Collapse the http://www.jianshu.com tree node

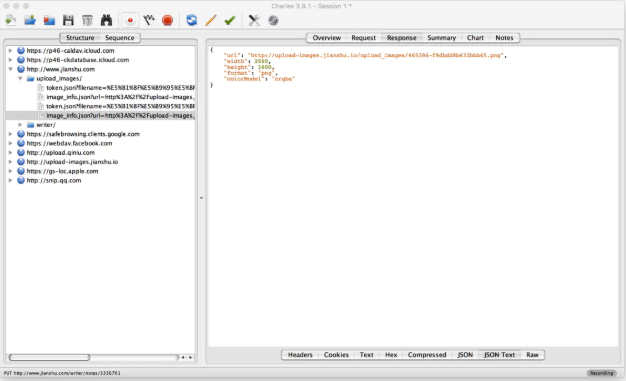10,69
